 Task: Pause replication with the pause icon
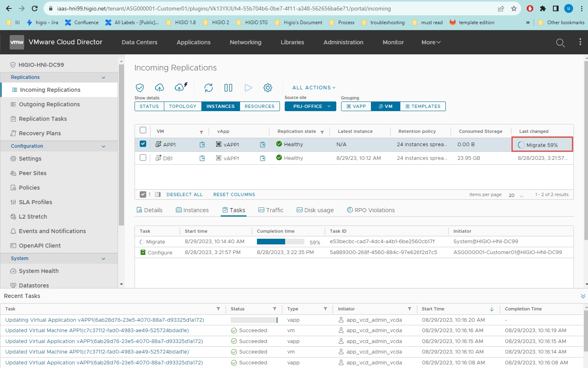pyautogui.click(x=228, y=88)
